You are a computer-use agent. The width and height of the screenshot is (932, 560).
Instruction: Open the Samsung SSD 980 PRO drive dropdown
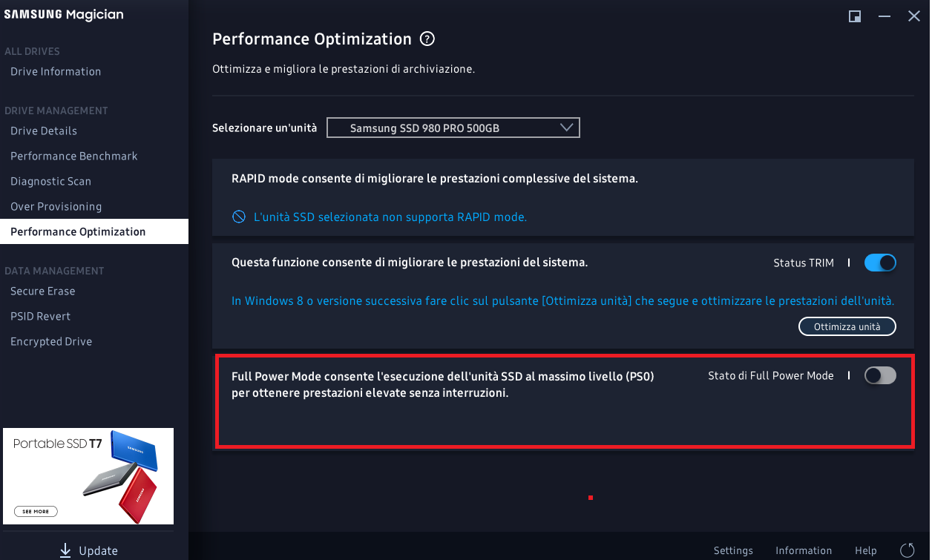click(x=453, y=128)
